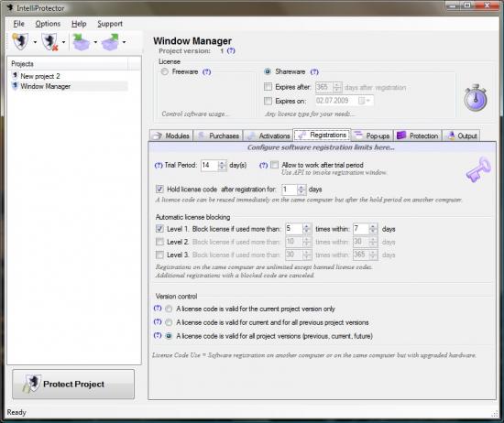Open the Options menu
504x423 pixels.
(48, 24)
